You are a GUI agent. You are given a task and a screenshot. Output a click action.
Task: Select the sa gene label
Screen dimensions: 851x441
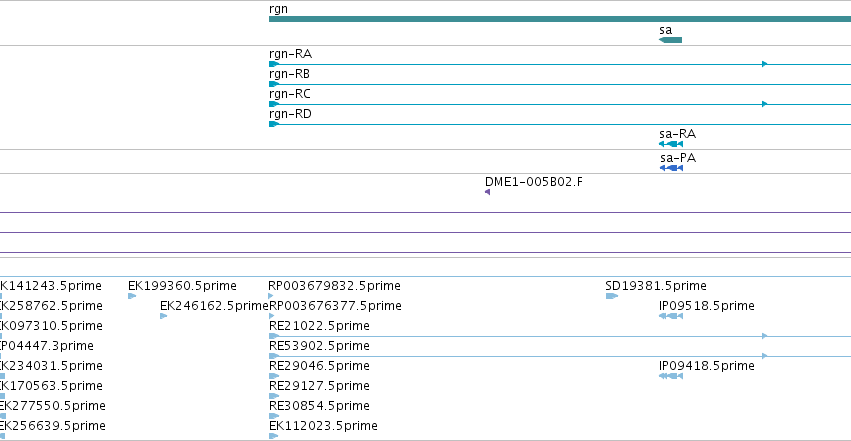(665, 30)
